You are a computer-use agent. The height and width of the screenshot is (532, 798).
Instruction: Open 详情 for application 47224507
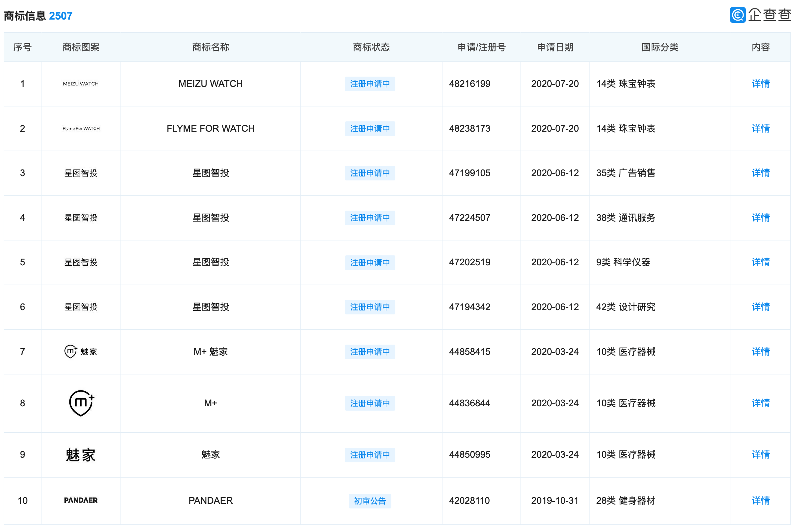coord(760,218)
